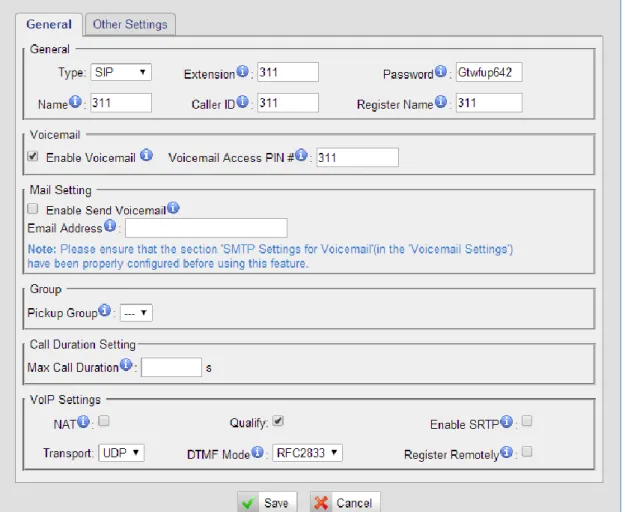Viewport: 625px width, 512px height.
Task: Click the Name input field
Action: coord(121,103)
